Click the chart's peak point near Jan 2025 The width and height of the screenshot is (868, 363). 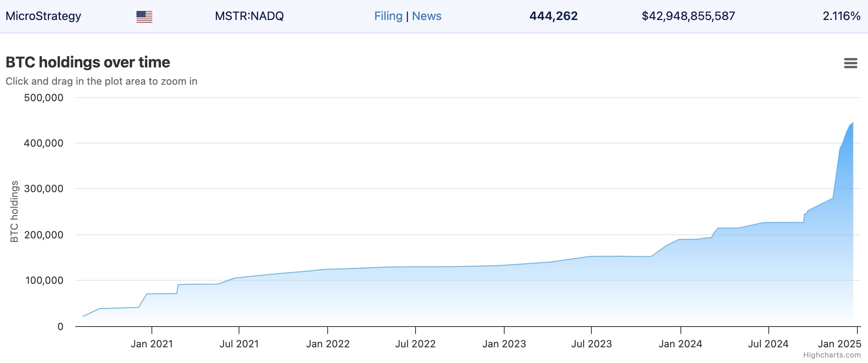(x=853, y=123)
